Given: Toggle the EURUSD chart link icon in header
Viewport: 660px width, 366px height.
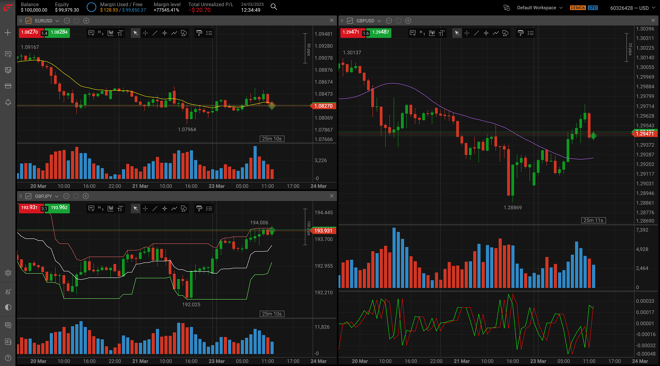Looking at the screenshot, I should pyautogui.click(x=29, y=21).
